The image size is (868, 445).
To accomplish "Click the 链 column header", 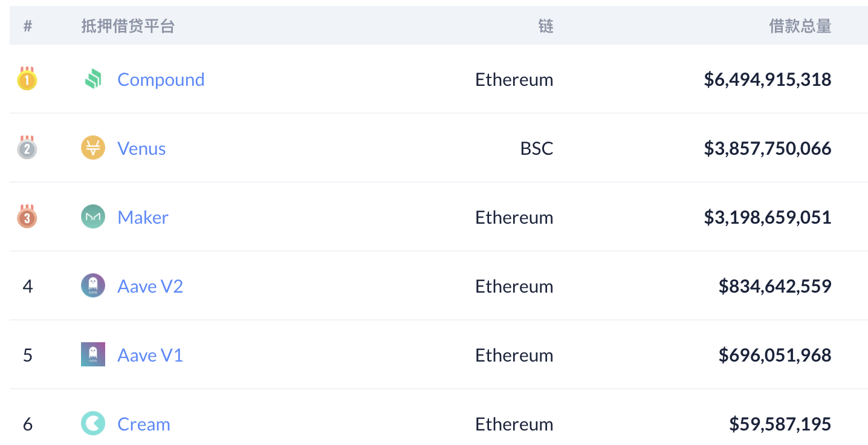I will (545, 26).
